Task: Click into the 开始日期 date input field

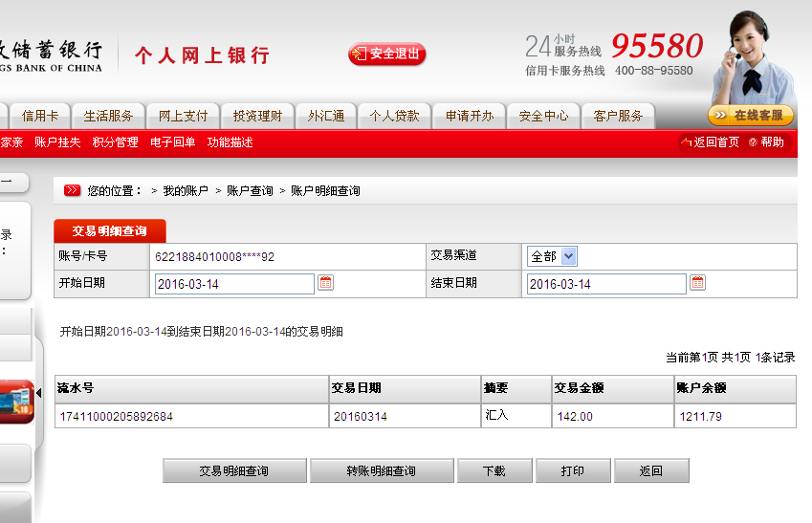Action: [x=234, y=284]
